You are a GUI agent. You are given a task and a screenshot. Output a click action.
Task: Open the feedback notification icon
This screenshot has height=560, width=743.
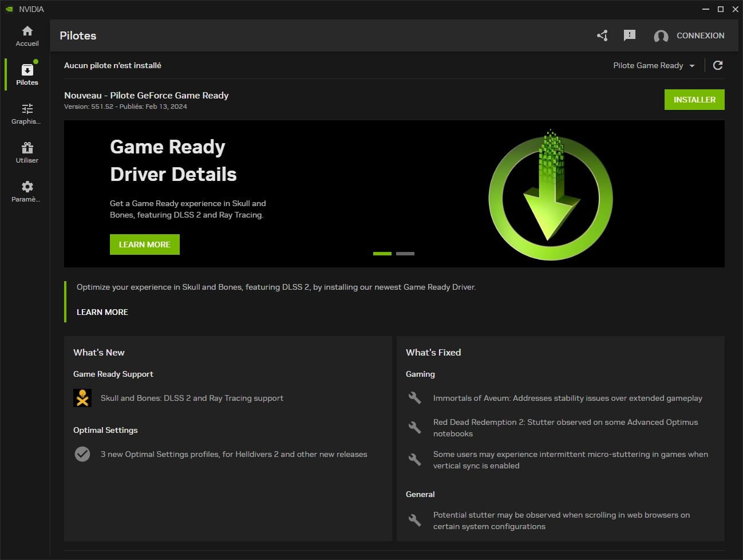[630, 36]
